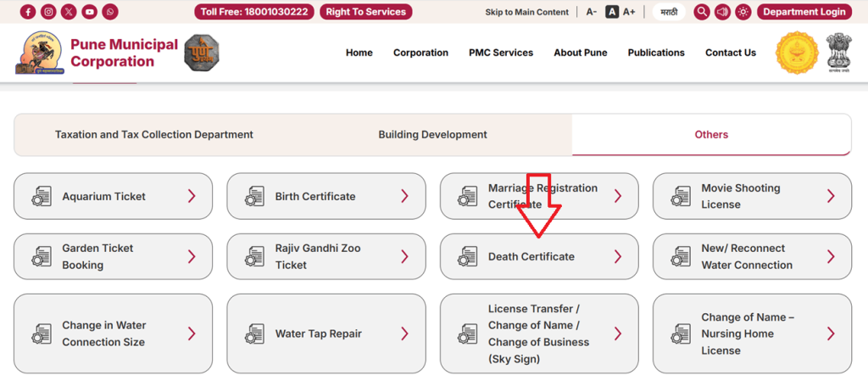Screen dimensions: 868x381
Task: Open the YouTube social icon
Action: click(90, 12)
